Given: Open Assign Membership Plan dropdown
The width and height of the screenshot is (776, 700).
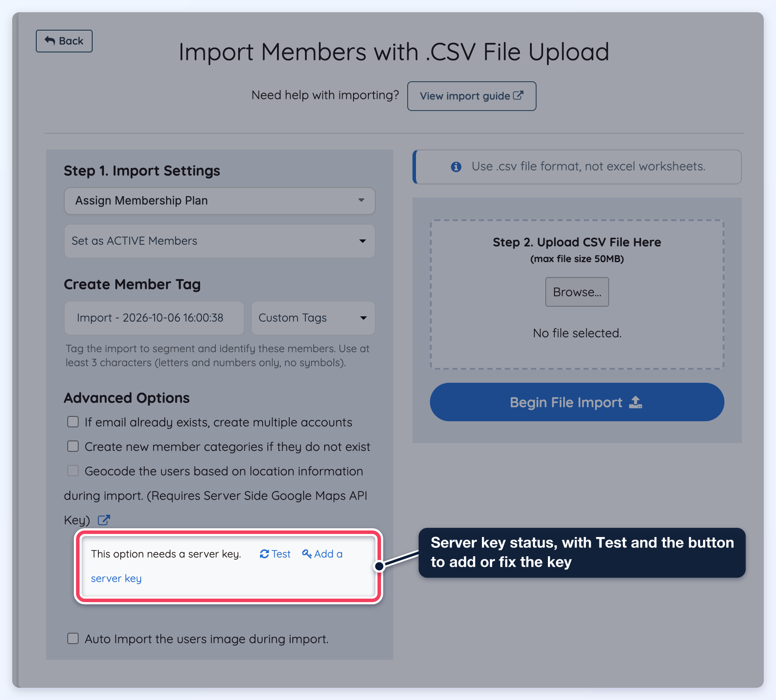Looking at the screenshot, I should (220, 201).
